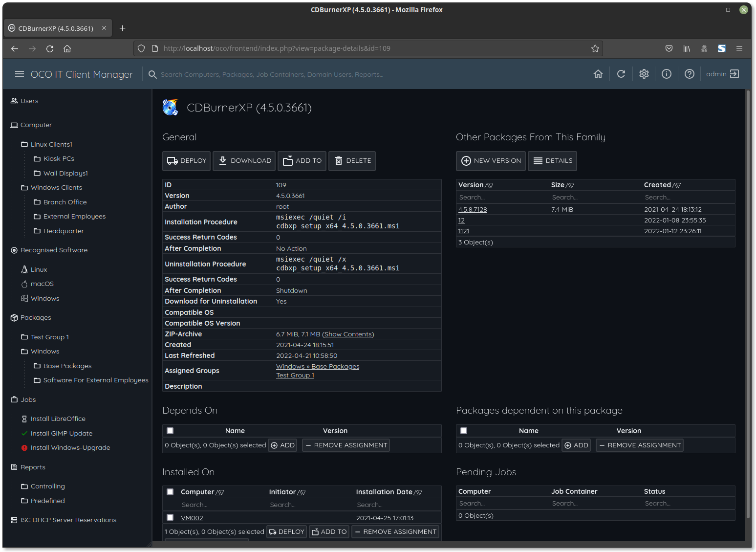This screenshot has width=756, height=552.
Task: Open the help question mark icon
Action: click(x=690, y=74)
